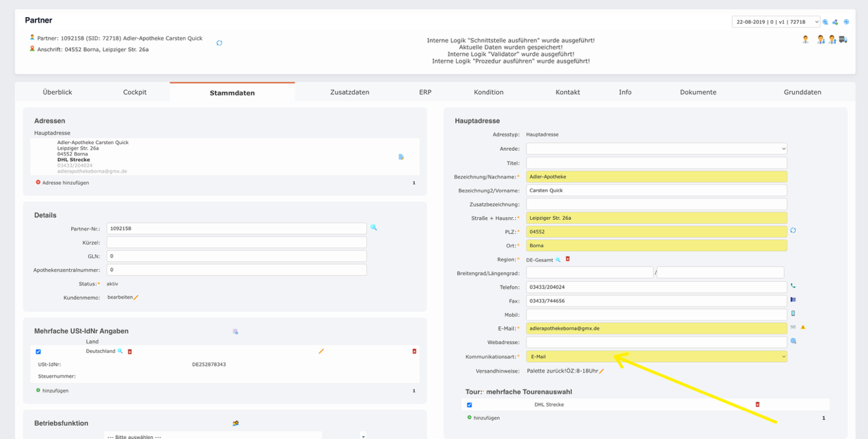Open the Anrede dropdown

(656, 148)
